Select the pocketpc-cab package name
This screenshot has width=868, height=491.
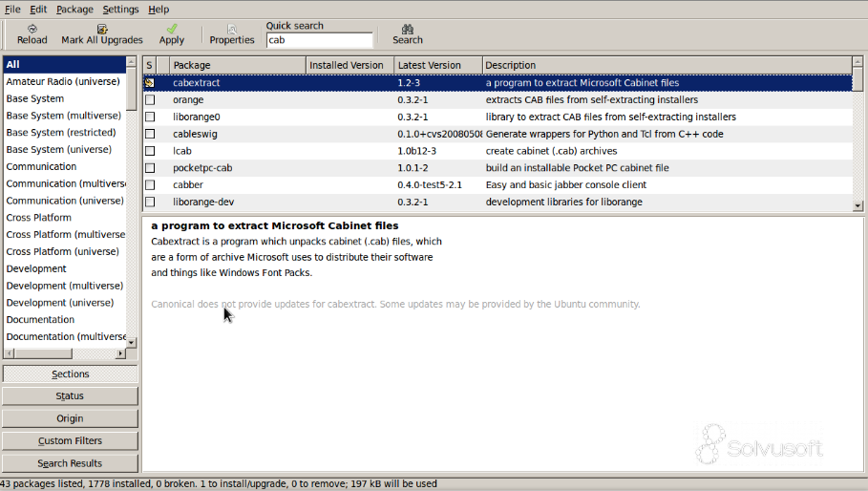click(202, 168)
